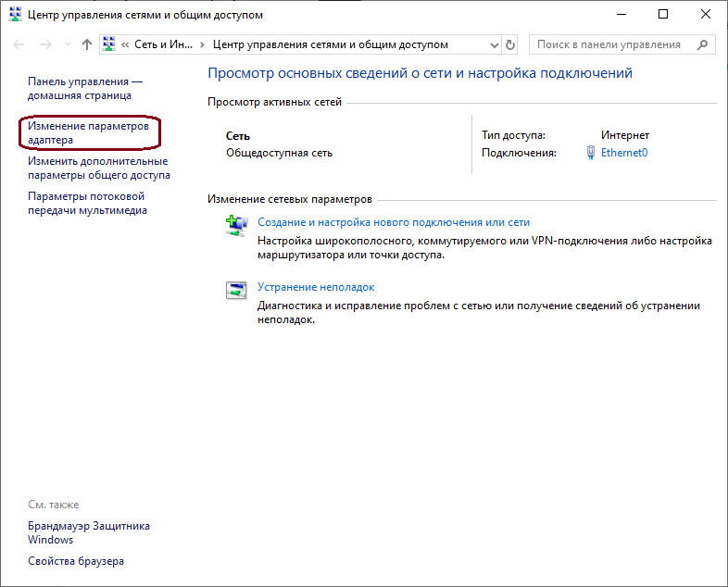Click the network icon in address bar
728x587 pixels.
109,44
